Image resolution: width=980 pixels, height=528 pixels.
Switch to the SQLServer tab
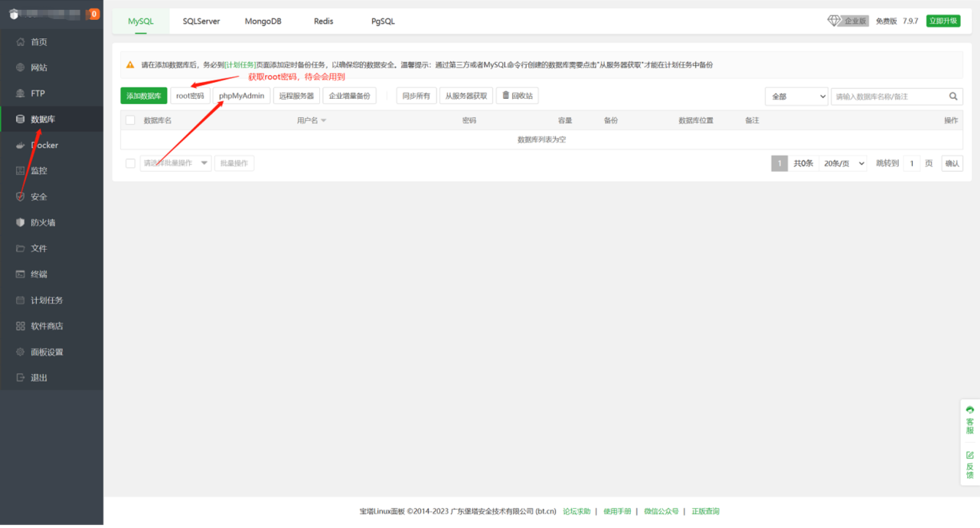tap(201, 21)
